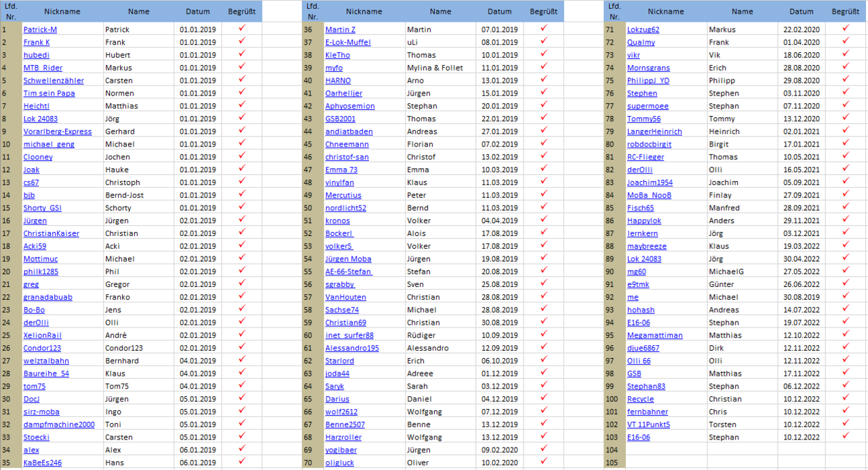
Task: Select the date cell '04.04.2019'
Action: point(500,221)
